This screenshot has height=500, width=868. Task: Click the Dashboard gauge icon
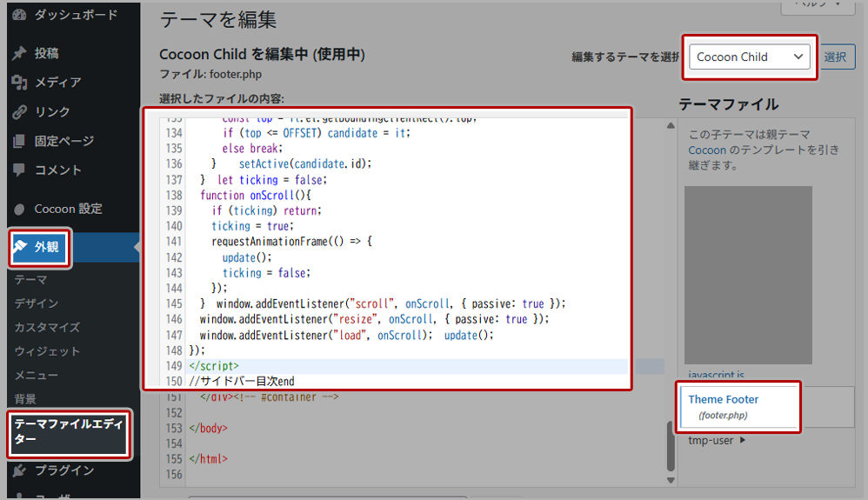coord(19,15)
